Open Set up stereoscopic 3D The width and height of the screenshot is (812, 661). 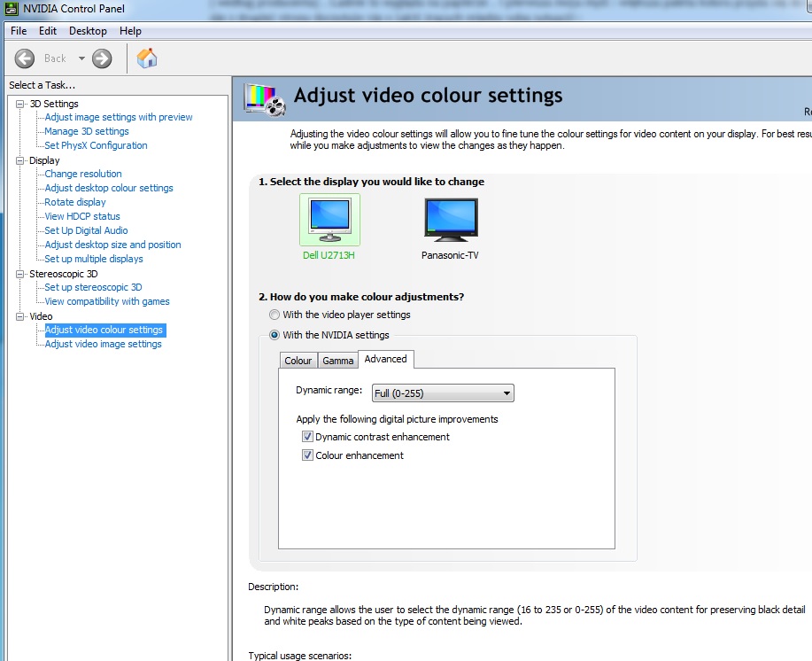[x=93, y=287]
